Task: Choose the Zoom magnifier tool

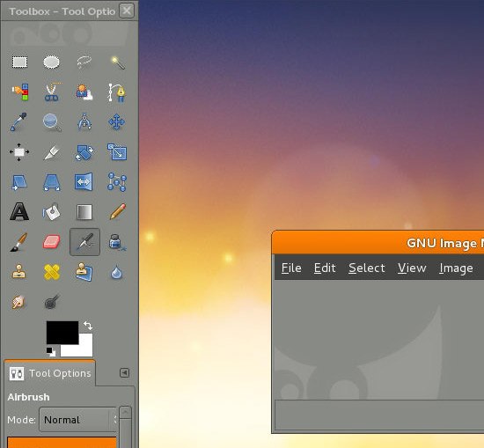Action: pos(52,122)
